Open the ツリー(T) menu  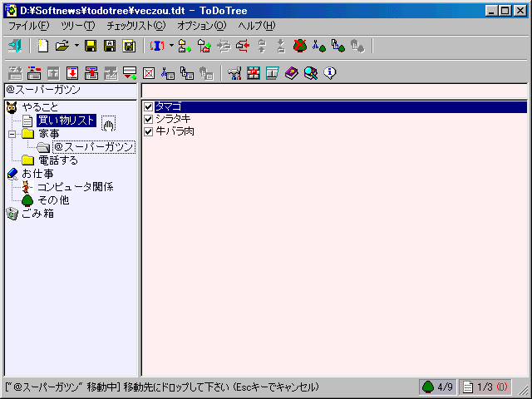click(x=78, y=26)
